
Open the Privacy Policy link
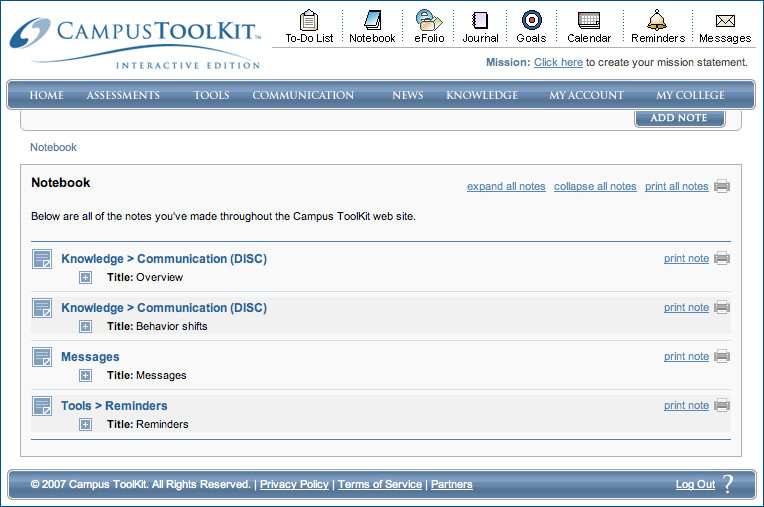(294, 484)
